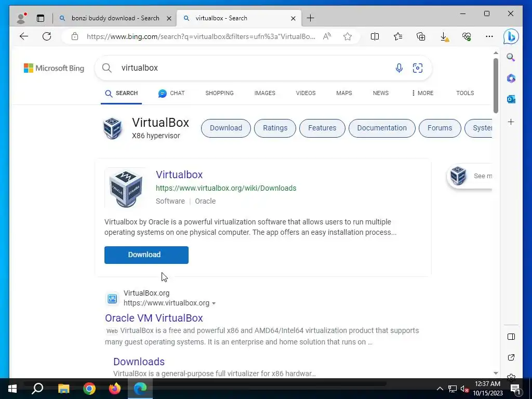Click the Documentation pill filter

pos(382,128)
